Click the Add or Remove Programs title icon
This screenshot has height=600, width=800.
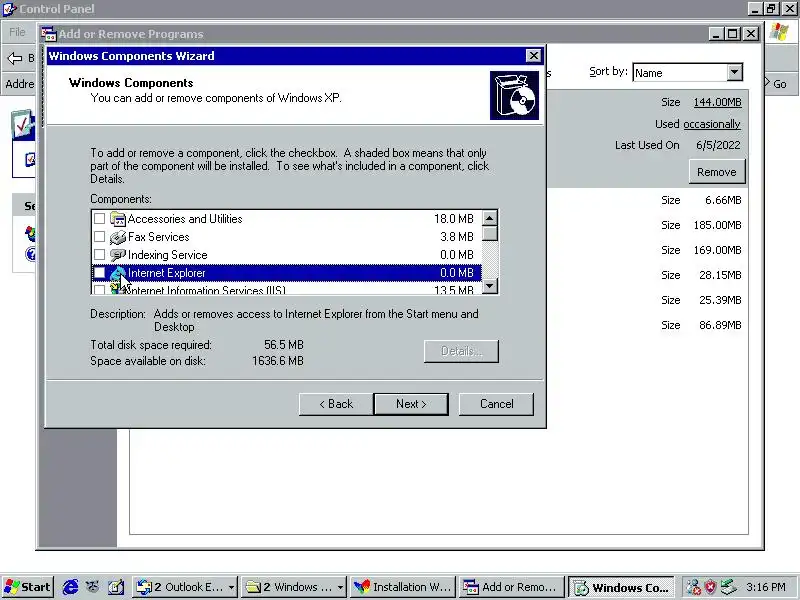click(49, 34)
